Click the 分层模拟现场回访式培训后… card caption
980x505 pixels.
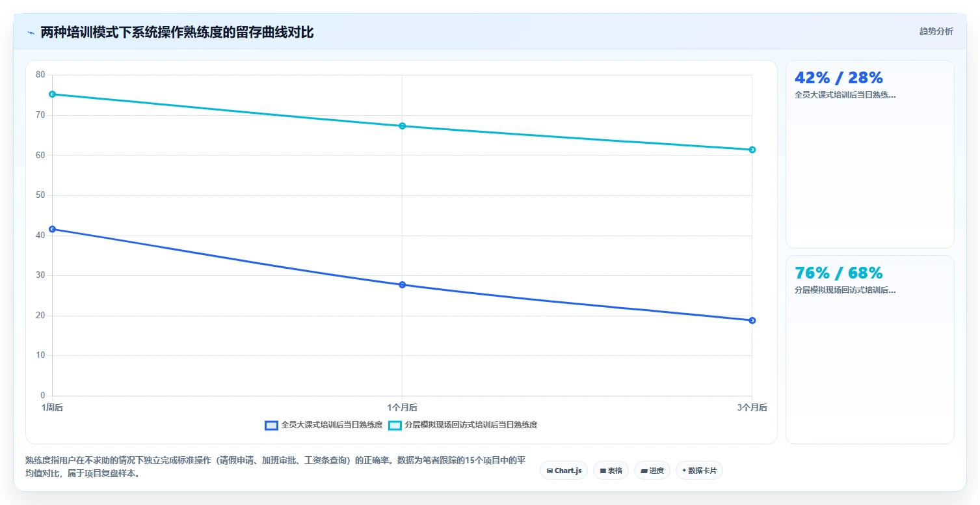[845, 290]
